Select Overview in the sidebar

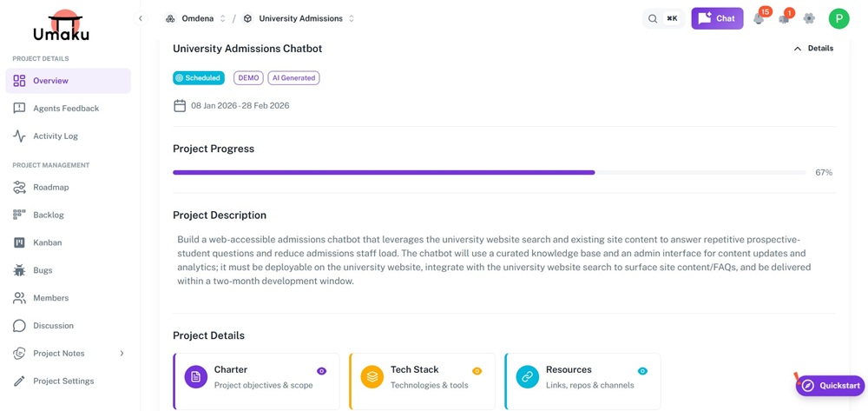coord(68,81)
